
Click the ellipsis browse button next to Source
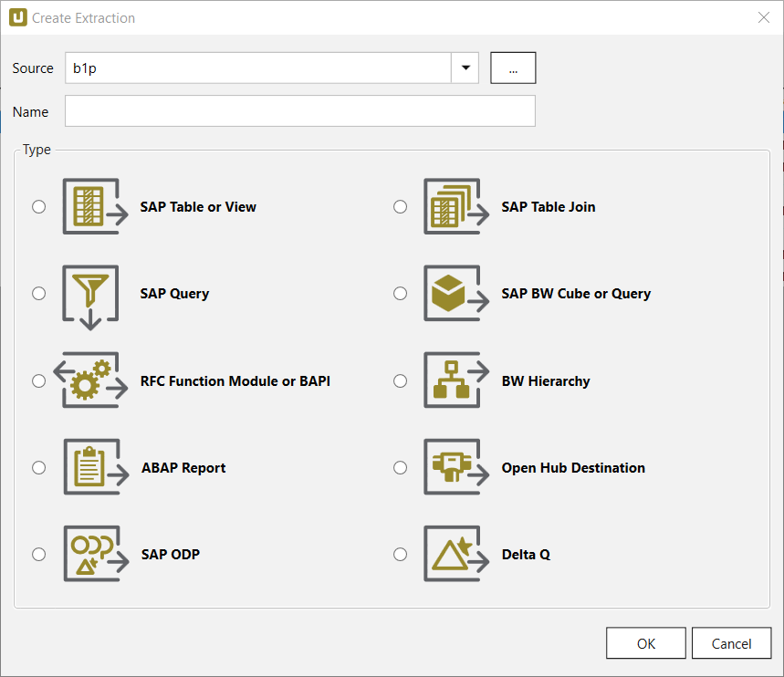[513, 68]
